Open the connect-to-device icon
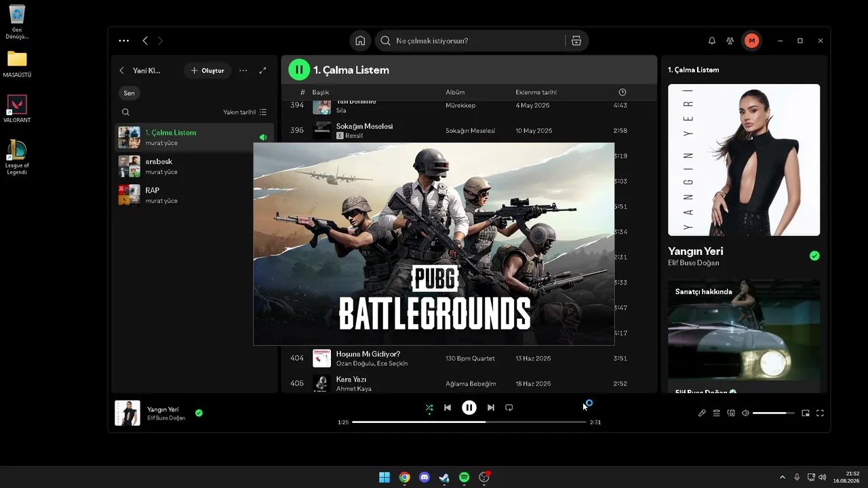This screenshot has width=868, height=488. click(731, 413)
